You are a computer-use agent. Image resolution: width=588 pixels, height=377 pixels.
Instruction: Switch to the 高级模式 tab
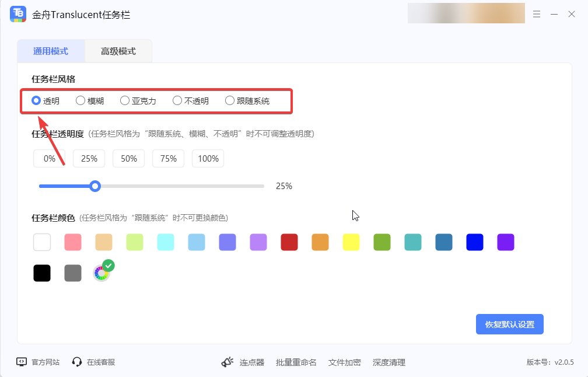[118, 51]
